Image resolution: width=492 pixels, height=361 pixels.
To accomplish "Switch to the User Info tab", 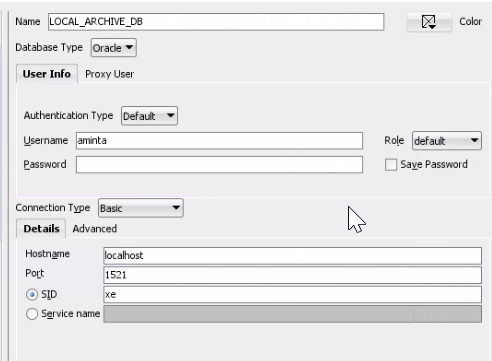I will [47, 74].
